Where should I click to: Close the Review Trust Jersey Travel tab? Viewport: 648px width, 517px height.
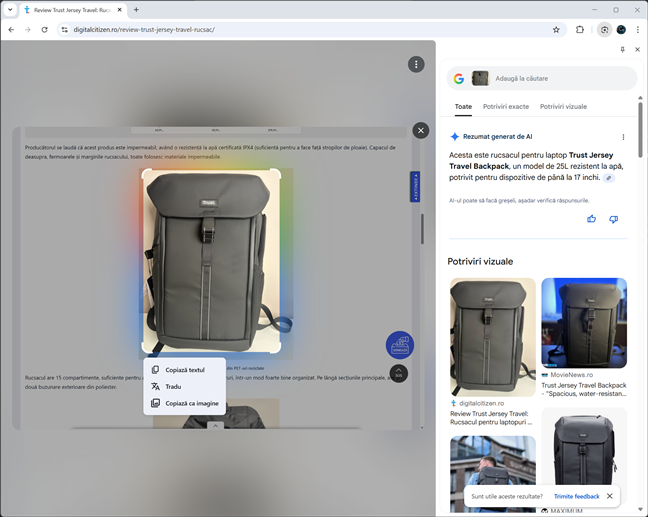pyautogui.click(x=119, y=10)
